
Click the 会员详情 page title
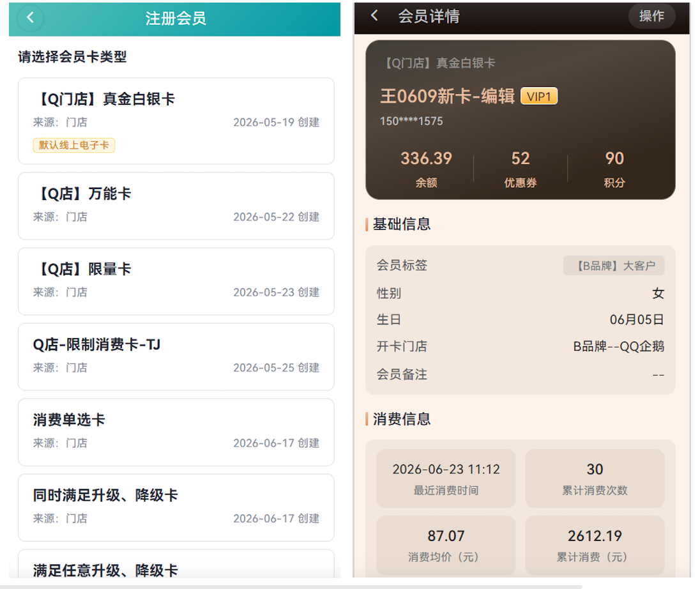[x=429, y=17]
